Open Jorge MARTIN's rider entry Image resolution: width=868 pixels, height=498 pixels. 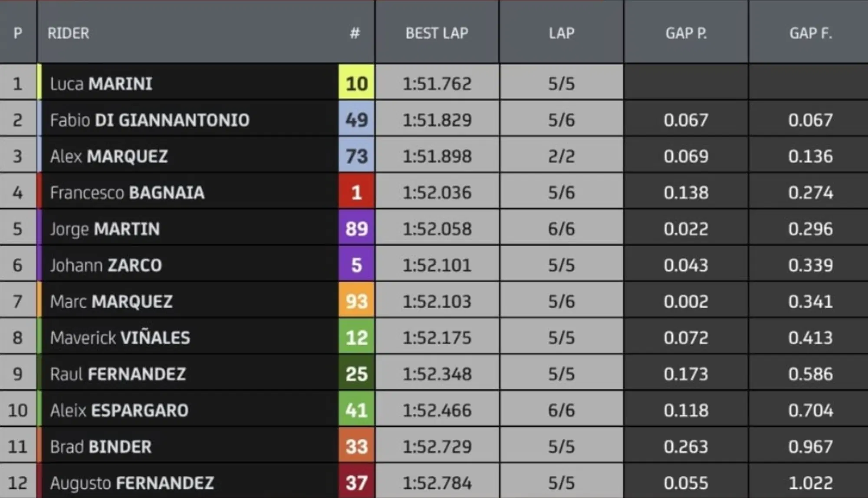(x=105, y=229)
